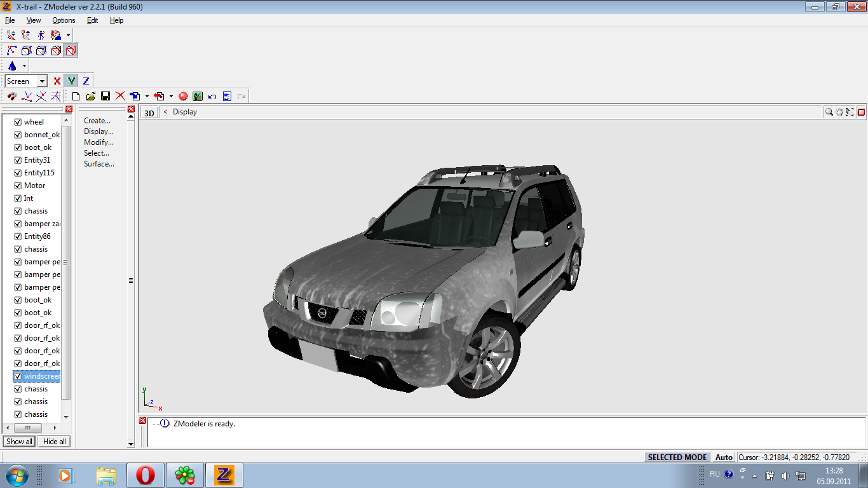Screen dimensions: 868x488
Task: Open the View menu
Action: pos(34,20)
